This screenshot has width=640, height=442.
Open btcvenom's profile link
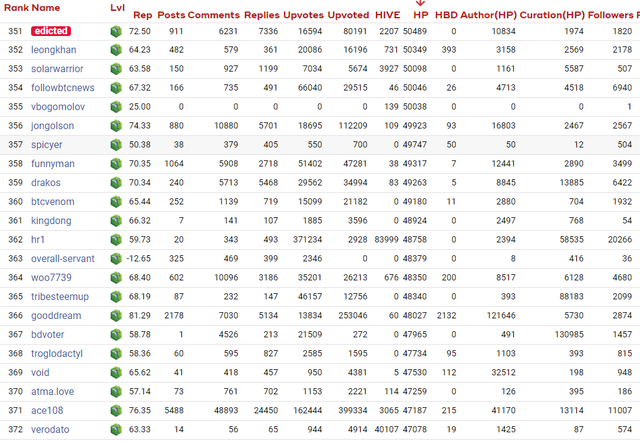coord(53,202)
